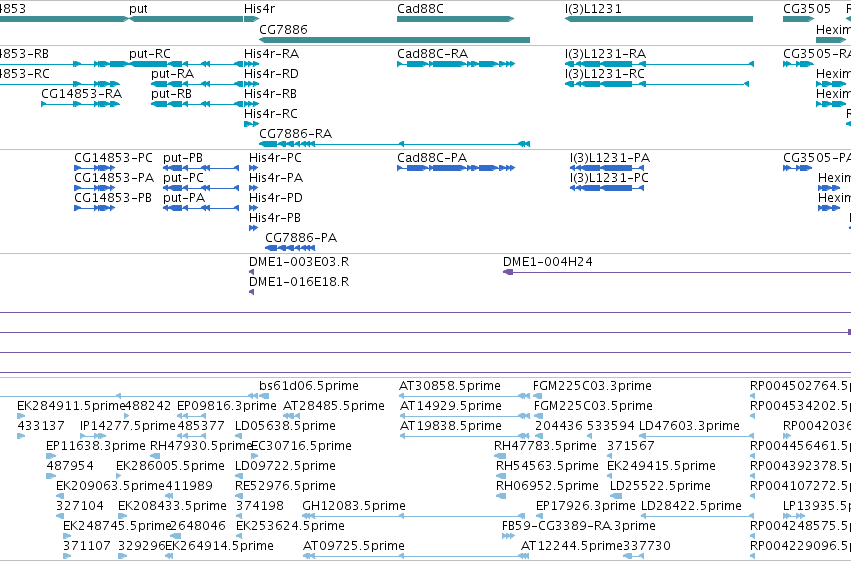This screenshot has width=851, height=561.
Task: Select EST EK249415.5prime
Action: click(x=610, y=476)
